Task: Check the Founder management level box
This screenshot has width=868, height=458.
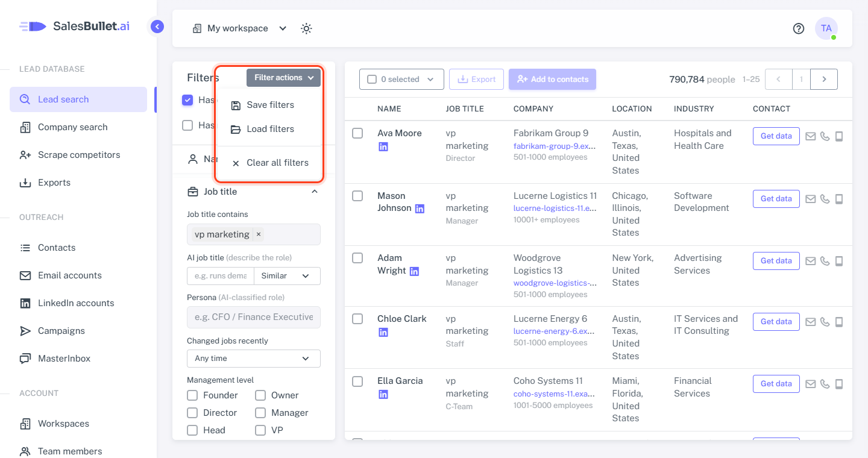Action: [192, 395]
